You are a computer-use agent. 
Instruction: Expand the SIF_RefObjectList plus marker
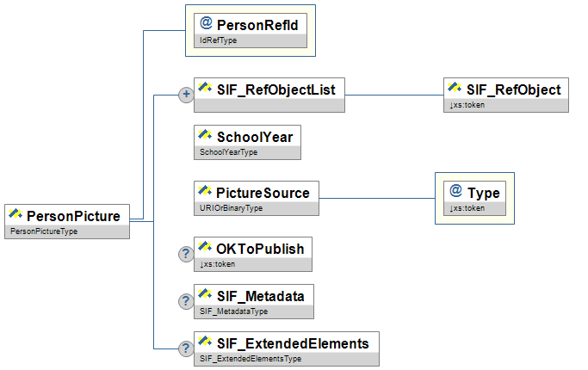[x=185, y=94]
